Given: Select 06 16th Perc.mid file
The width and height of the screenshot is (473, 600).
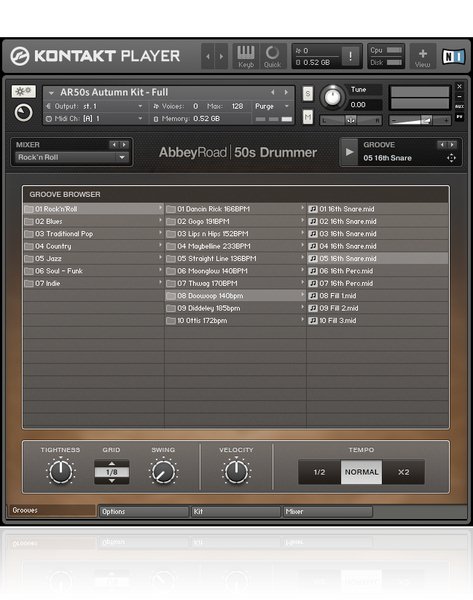Looking at the screenshot, I should coord(378,271).
